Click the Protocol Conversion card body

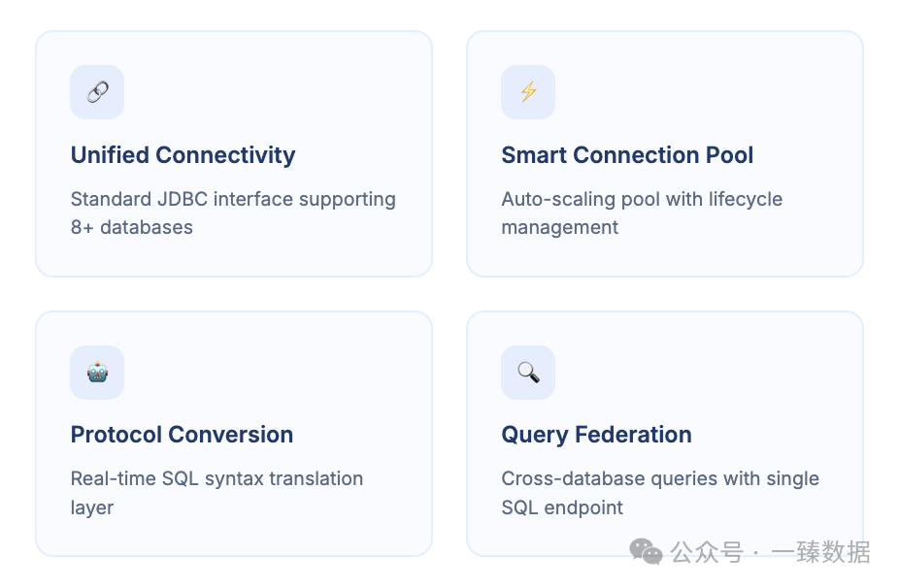233,433
